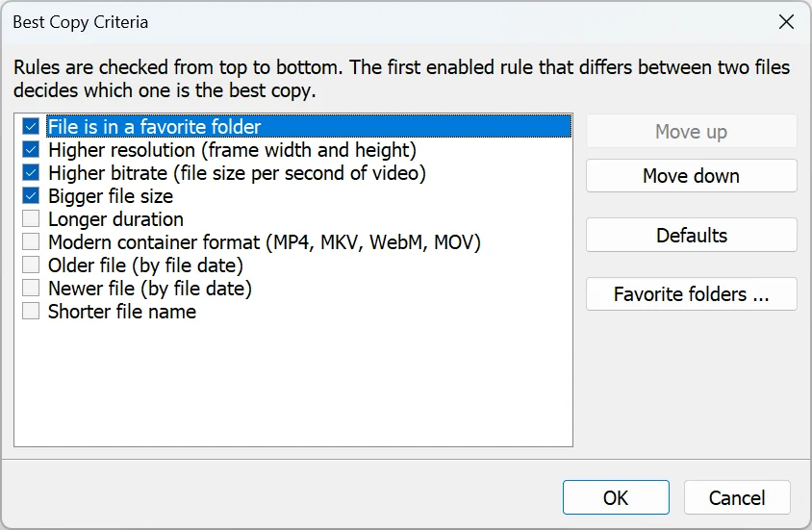The width and height of the screenshot is (812, 530).
Task: Uncheck the favorite folder rule checkbox
Action: (x=31, y=126)
